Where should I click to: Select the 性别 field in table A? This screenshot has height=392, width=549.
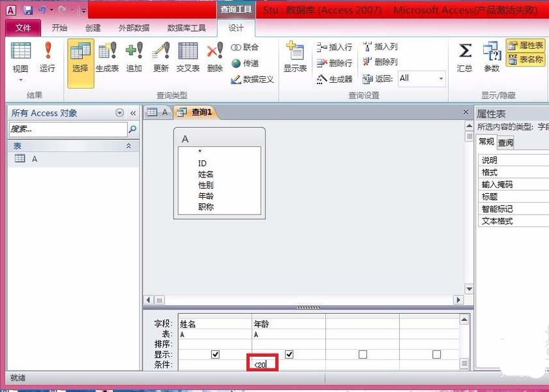coord(205,185)
